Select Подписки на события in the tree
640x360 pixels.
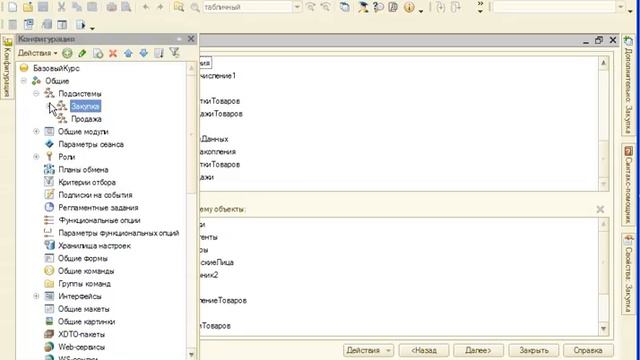coord(95,195)
